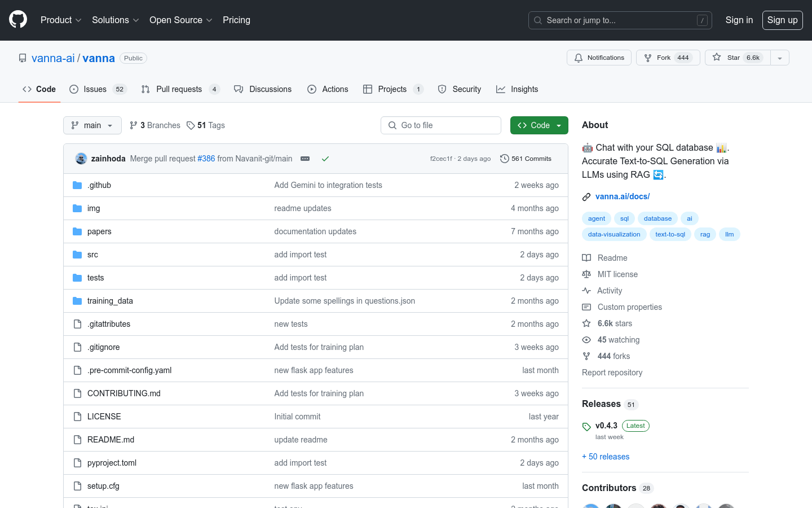The width and height of the screenshot is (812, 508).
Task: Open the Product dropdown menu
Action: coord(61,20)
